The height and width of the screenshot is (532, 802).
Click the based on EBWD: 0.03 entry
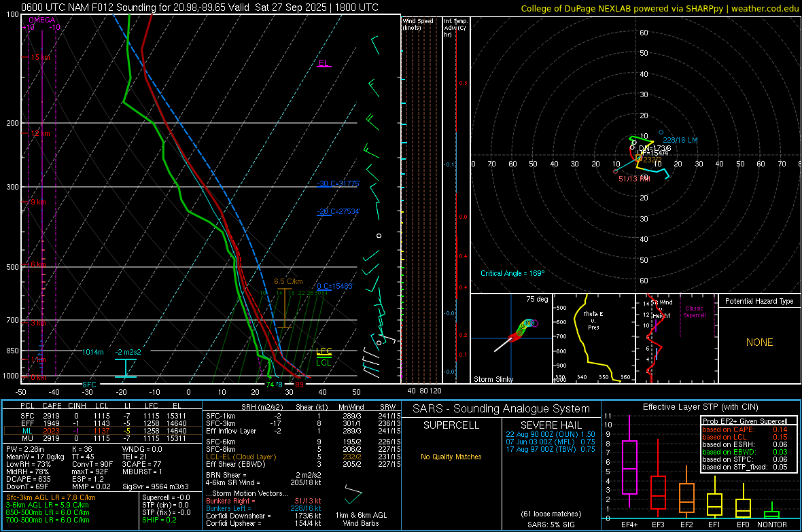[x=745, y=452]
